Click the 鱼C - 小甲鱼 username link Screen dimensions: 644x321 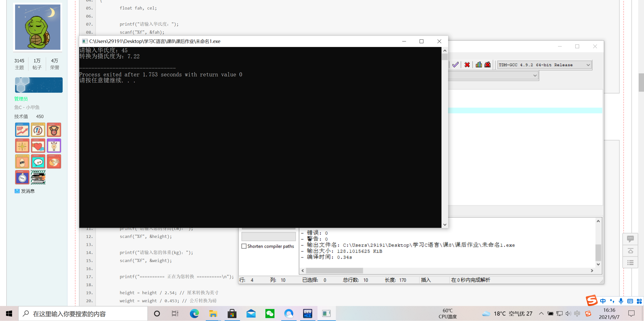click(x=27, y=107)
